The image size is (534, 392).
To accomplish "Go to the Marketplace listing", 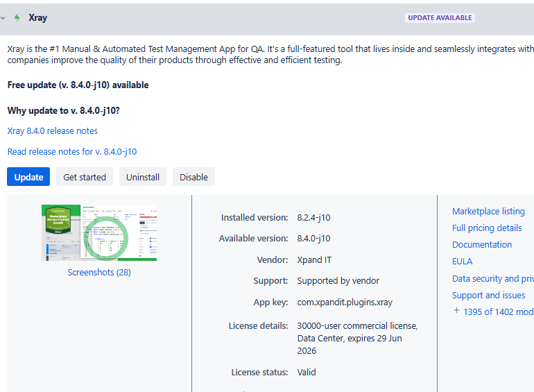I will 488,211.
